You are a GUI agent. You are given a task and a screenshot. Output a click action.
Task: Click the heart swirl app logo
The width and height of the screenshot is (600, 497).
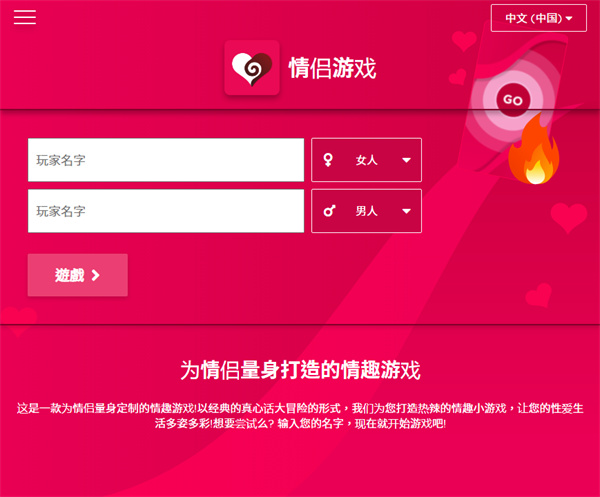point(252,68)
